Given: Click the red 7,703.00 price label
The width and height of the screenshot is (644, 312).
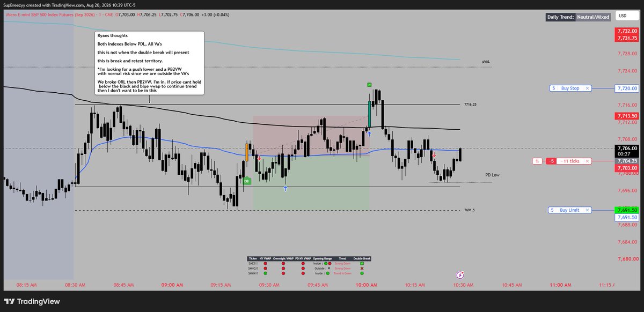Looking at the screenshot, I should (627, 168).
